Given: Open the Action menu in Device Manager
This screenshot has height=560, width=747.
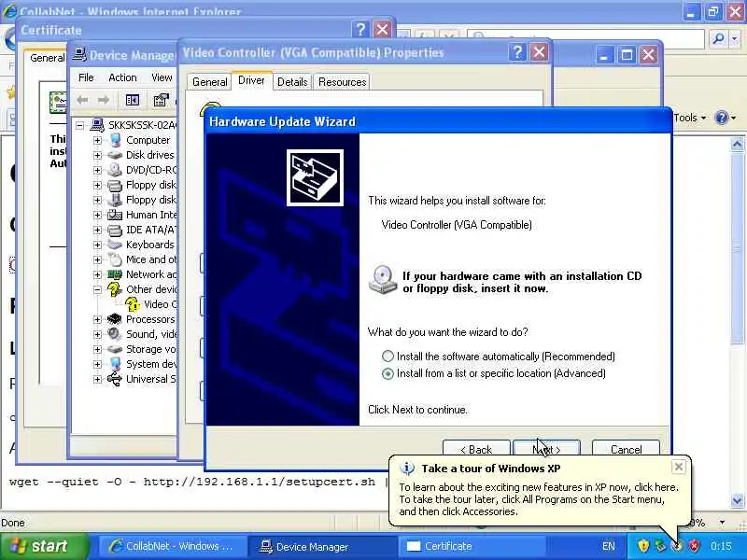Looking at the screenshot, I should [x=122, y=77].
